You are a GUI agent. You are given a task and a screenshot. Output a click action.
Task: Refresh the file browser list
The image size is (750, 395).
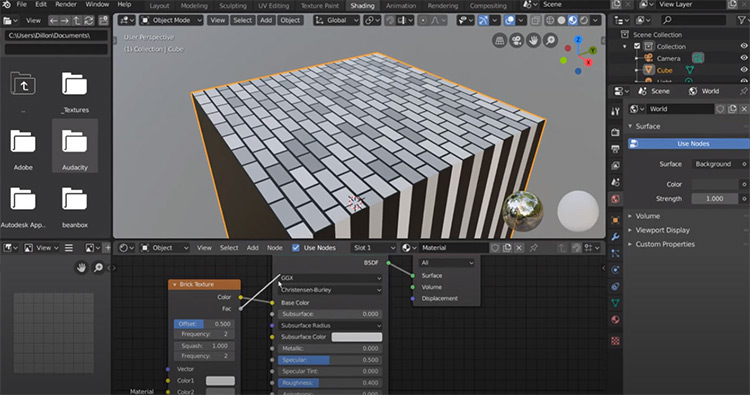click(89, 21)
